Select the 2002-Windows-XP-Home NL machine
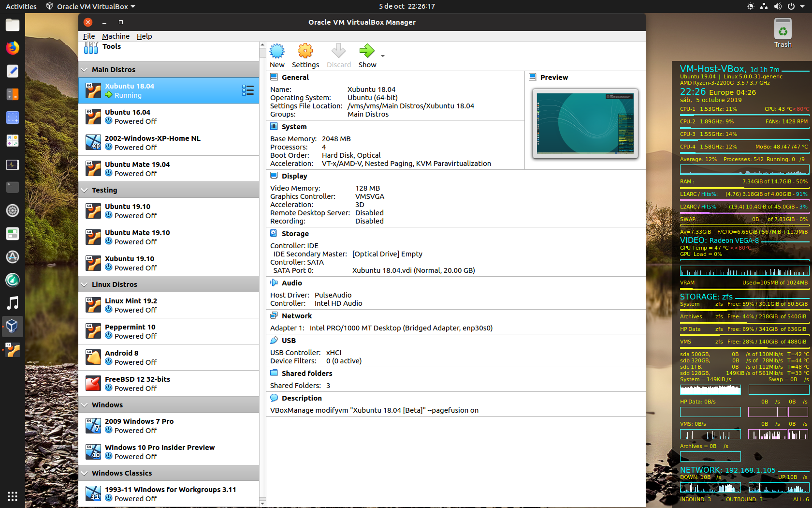 (x=169, y=143)
